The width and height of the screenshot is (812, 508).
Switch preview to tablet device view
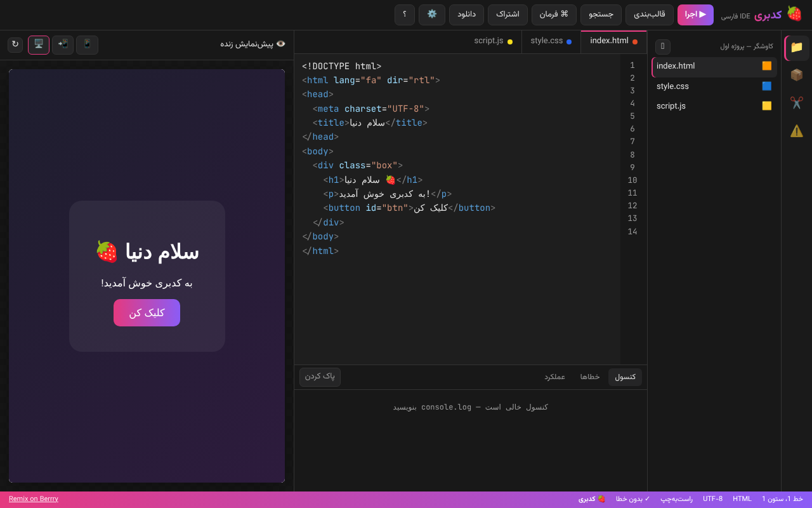pos(63,45)
